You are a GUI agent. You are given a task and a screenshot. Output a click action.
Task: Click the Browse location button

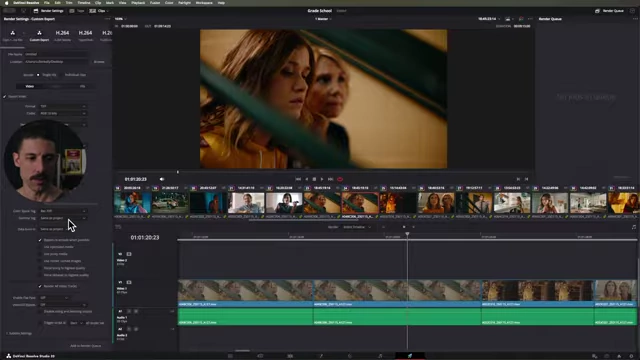coord(99,62)
